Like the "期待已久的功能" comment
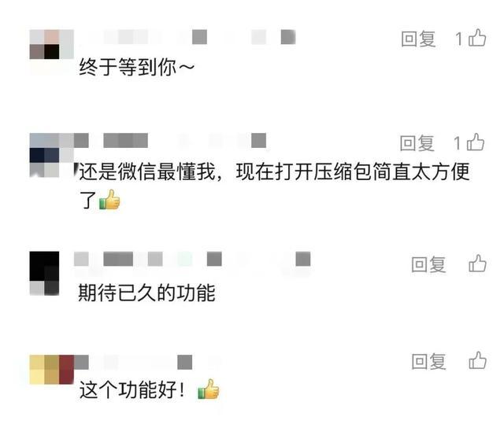 [478, 264]
